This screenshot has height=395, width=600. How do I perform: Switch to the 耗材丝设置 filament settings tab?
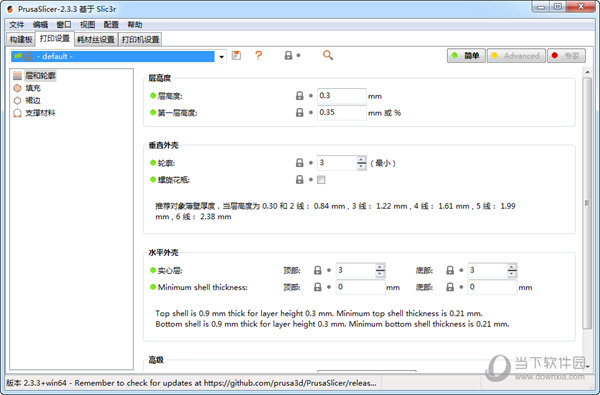point(96,39)
